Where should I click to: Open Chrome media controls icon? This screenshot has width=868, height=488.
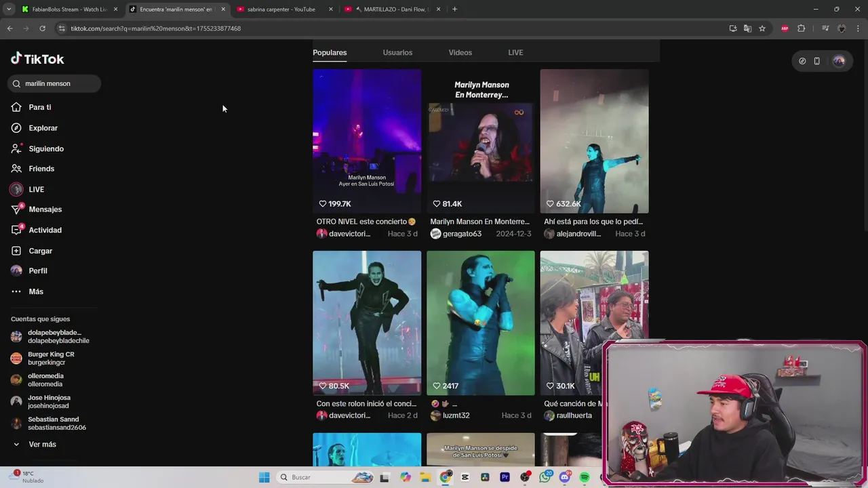tap(825, 28)
